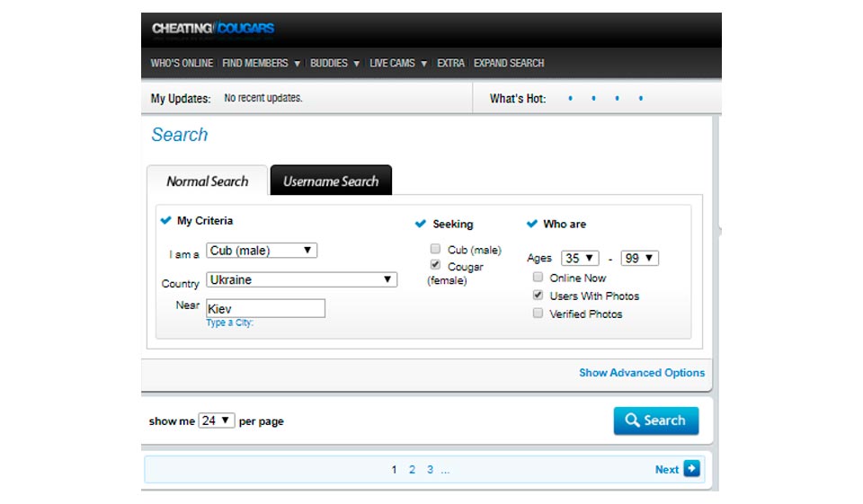
Task: Open the 'I am a' dropdown
Action: click(262, 251)
